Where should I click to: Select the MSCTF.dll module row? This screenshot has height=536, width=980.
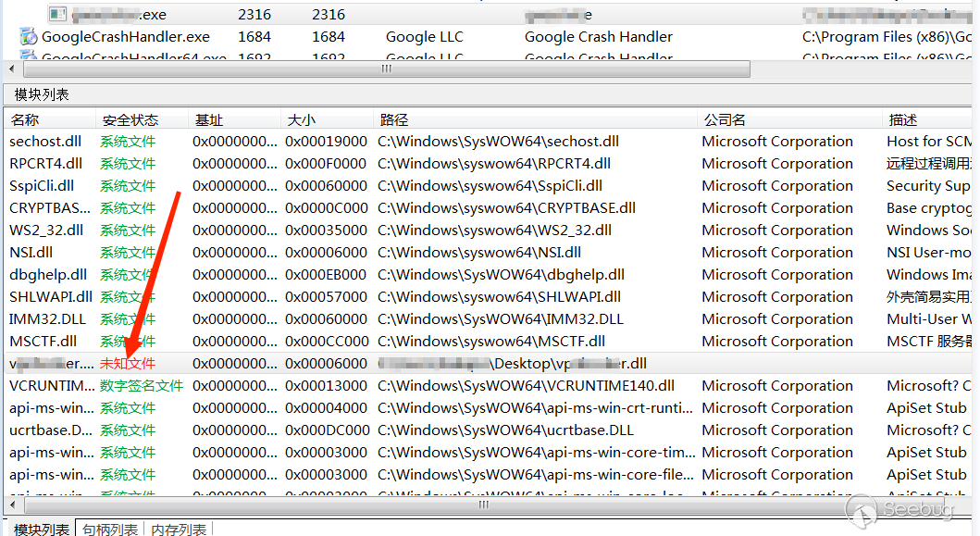(x=488, y=342)
